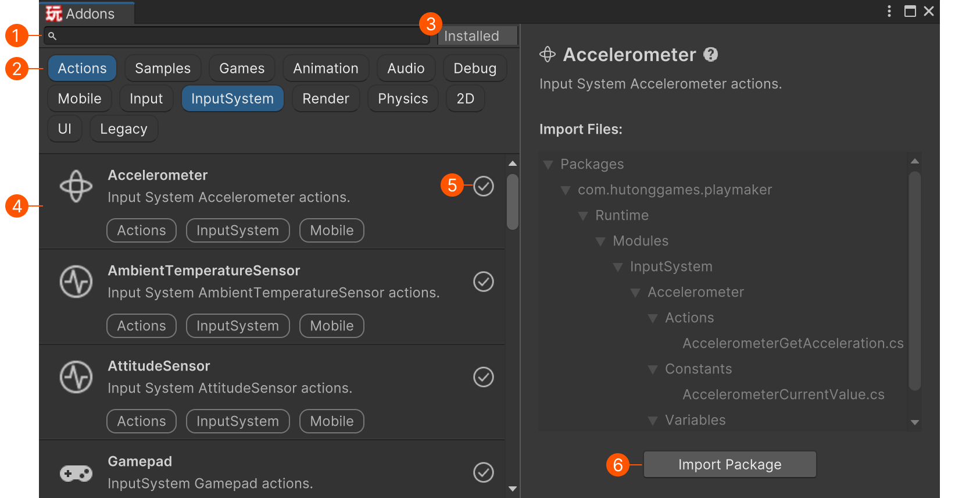This screenshot has height=498, width=980.
Task: Toggle installed checkmark for AmbientTemperatureSensor
Action: (x=484, y=282)
